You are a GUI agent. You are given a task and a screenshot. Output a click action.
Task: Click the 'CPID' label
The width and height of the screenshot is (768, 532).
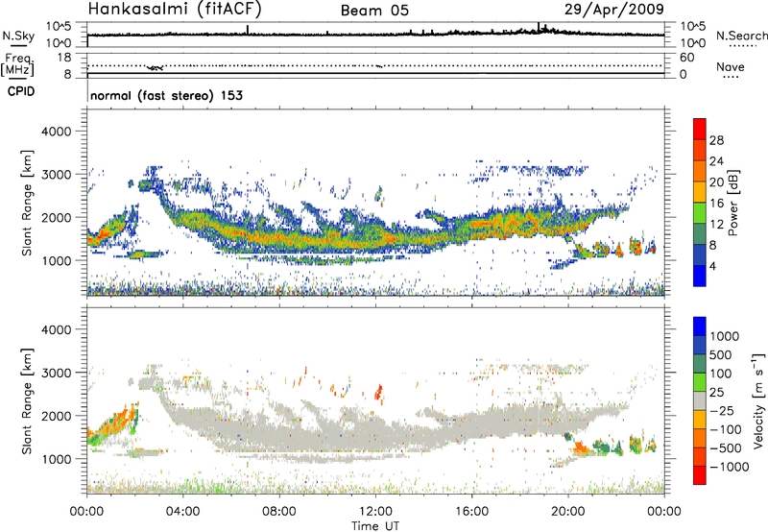tap(21, 91)
